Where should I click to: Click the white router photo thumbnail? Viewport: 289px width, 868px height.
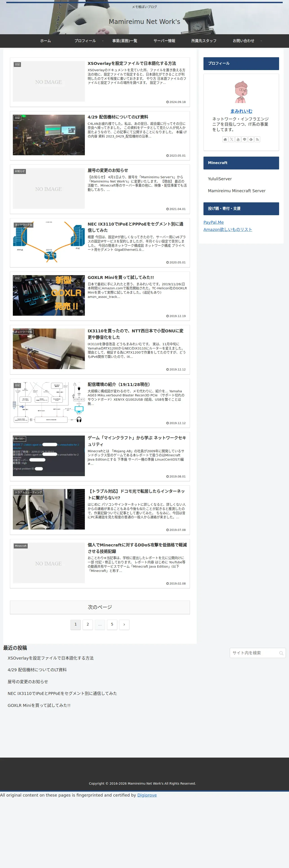point(49,349)
